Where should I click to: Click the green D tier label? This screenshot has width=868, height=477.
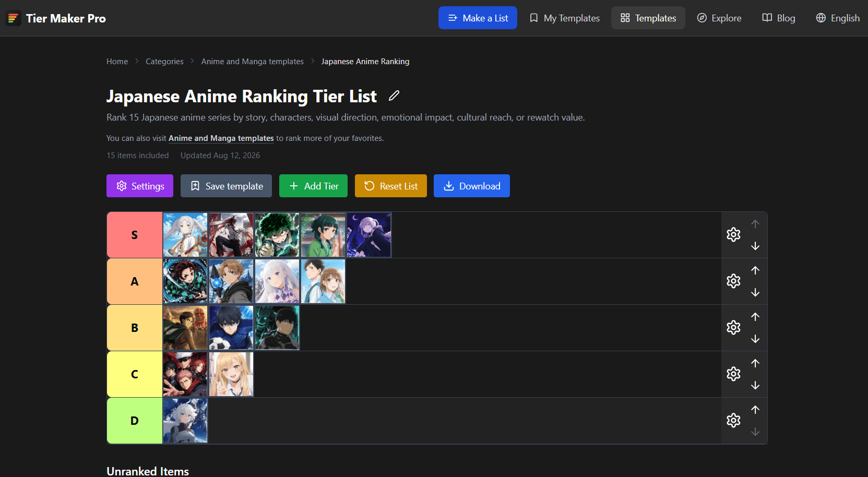[135, 421]
